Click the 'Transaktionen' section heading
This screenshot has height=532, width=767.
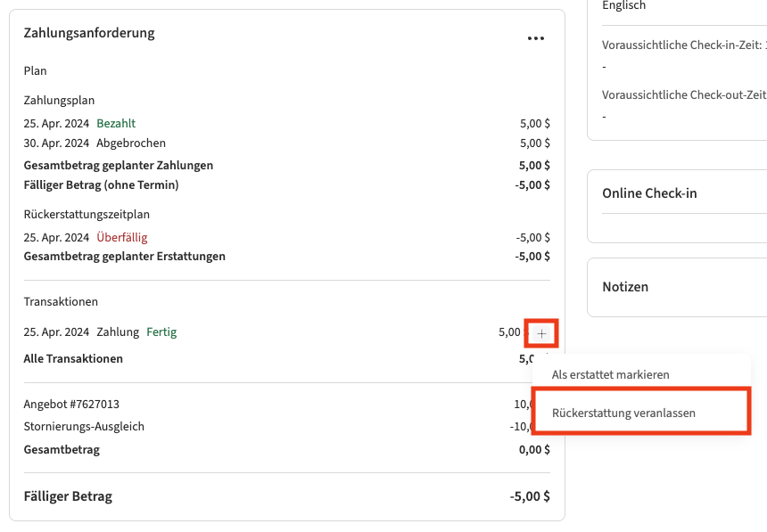pos(61,302)
